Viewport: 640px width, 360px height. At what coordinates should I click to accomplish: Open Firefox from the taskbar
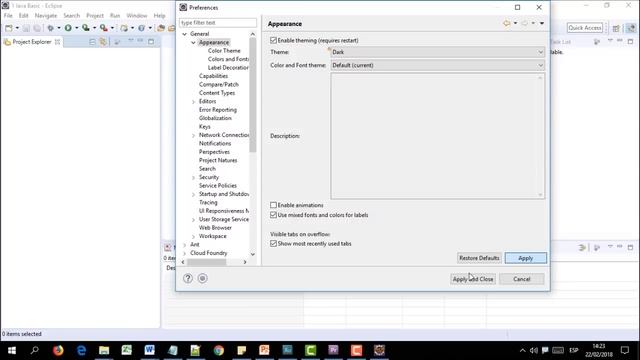click(58, 350)
